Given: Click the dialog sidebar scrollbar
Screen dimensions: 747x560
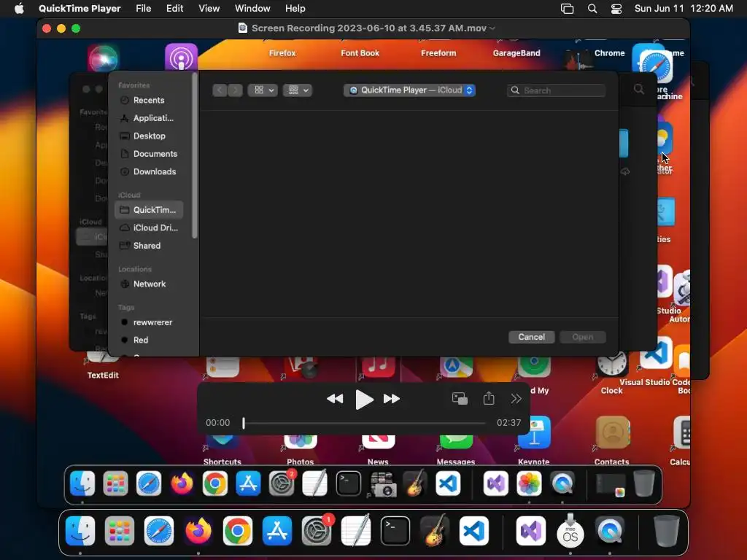Looking at the screenshot, I should (194, 156).
